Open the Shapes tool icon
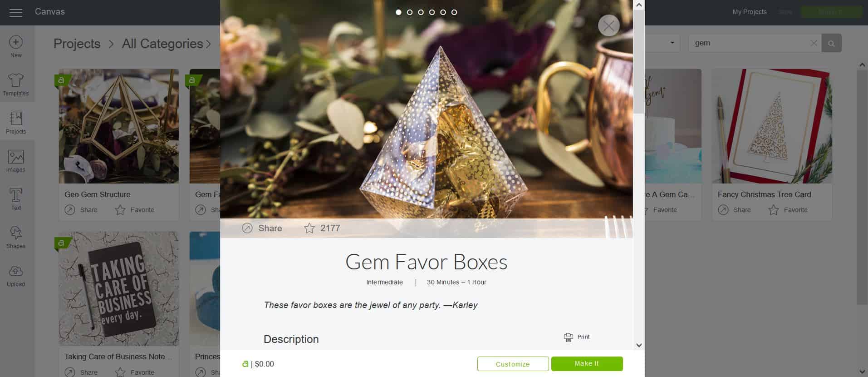Image resolution: width=868 pixels, height=377 pixels. (16, 233)
